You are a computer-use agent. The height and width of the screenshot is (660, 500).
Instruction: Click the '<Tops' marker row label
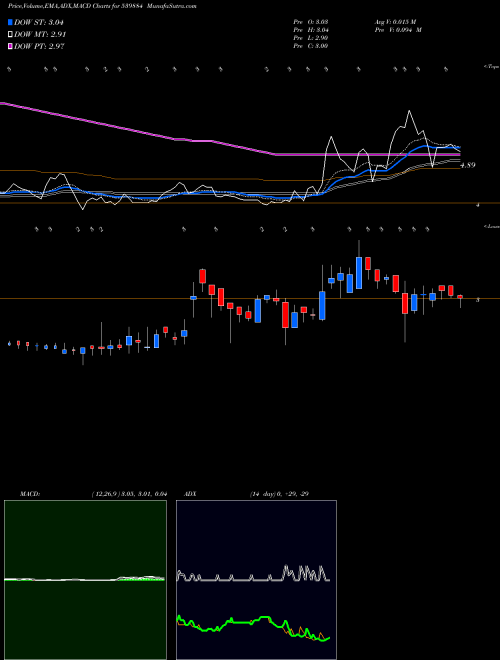click(x=491, y=67)
